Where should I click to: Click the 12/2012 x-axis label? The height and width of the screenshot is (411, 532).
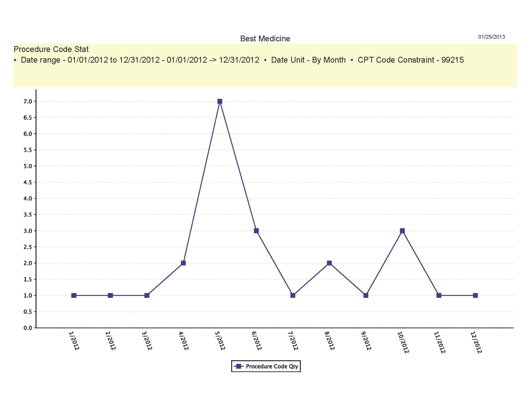tap(476, 342)
